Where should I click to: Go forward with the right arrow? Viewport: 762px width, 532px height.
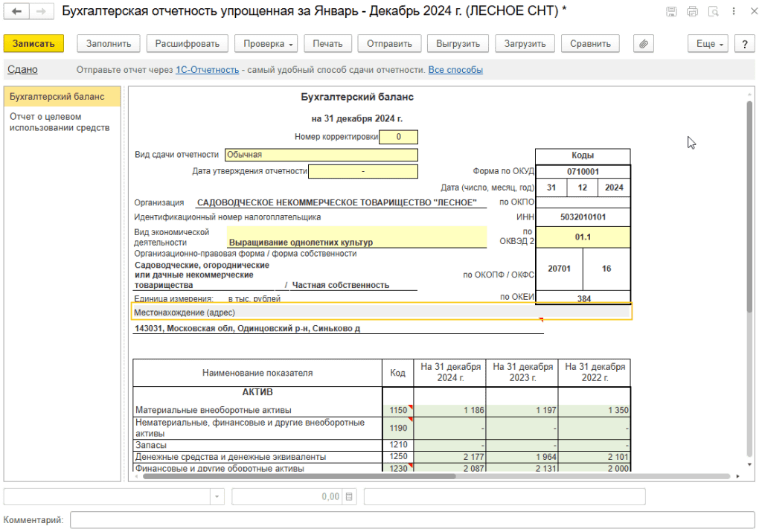42,11
